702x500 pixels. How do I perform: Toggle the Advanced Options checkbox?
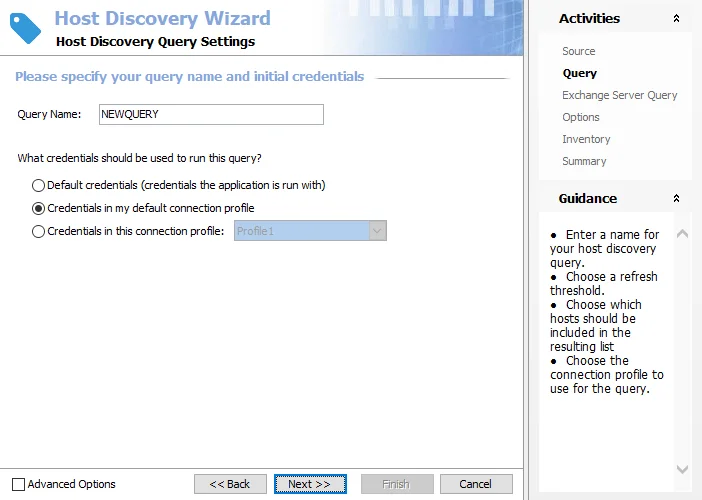coord(18,484)
